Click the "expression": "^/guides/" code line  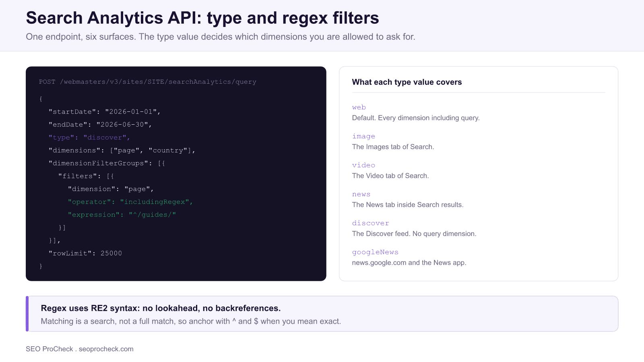(122, 215)
